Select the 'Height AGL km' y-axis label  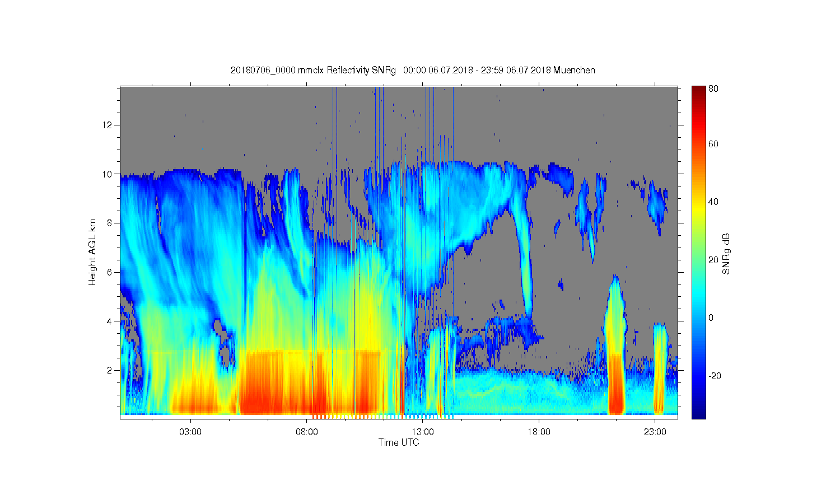click(x=92, y=253)
